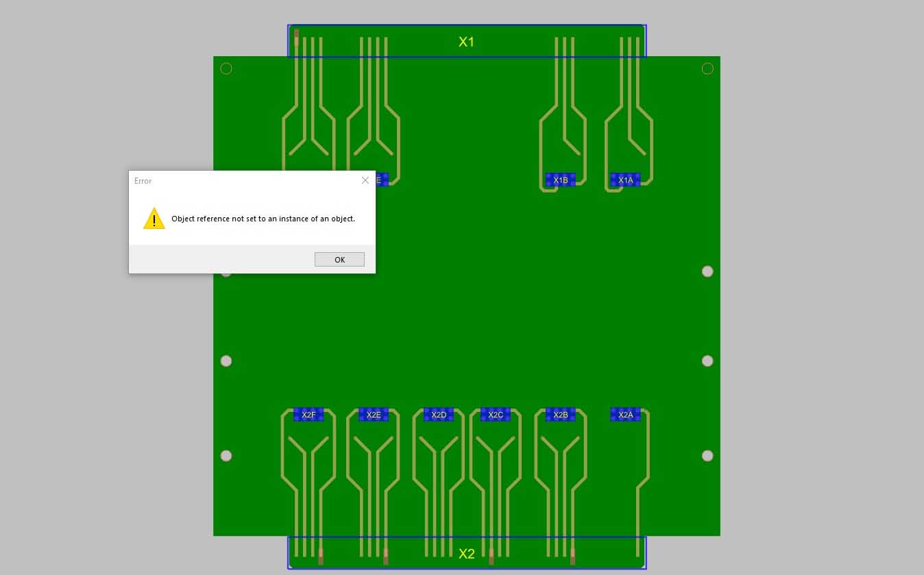This screenshot has width=924, height=575.
Task: Select the X2F connector pad
Action: tap(308, 415)
